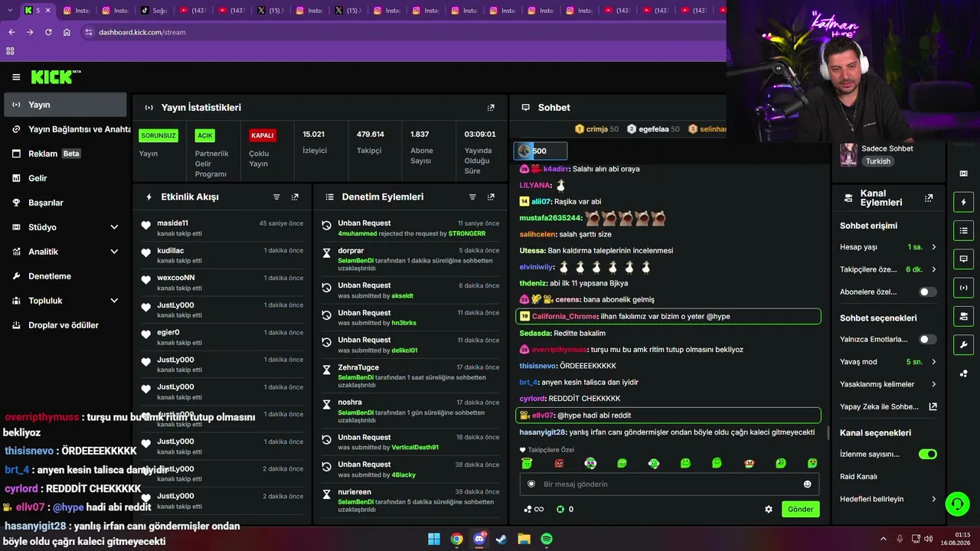Reload the browser page
The height and width of the screenshot is (551, 980).
tap(48, 32)
